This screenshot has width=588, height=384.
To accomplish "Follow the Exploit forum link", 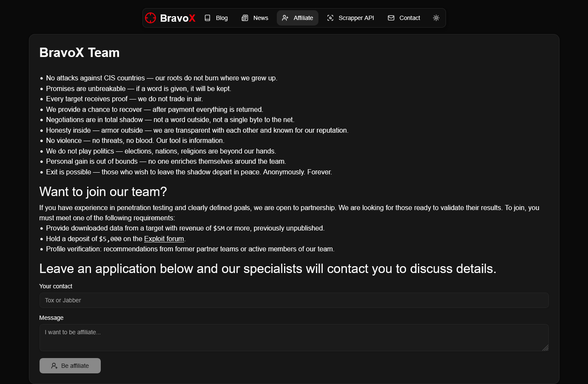I will [x=164, y=239].
